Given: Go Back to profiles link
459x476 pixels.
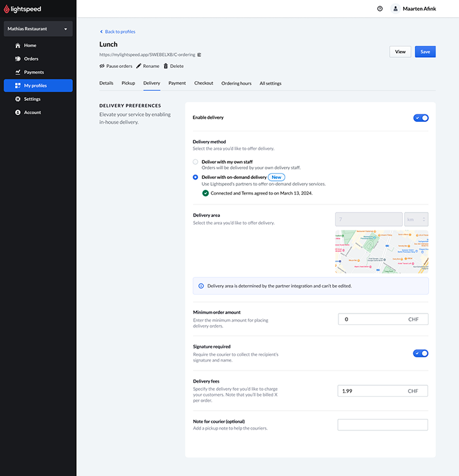Looking at the screenshot, I should [x=117, y=32].
